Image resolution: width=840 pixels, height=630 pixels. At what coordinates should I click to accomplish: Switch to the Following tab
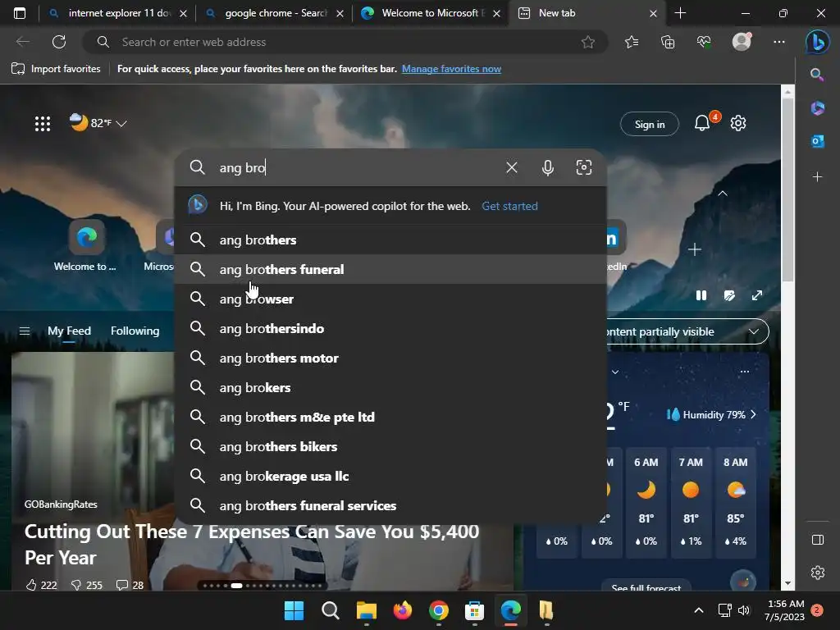click(135, 331)
